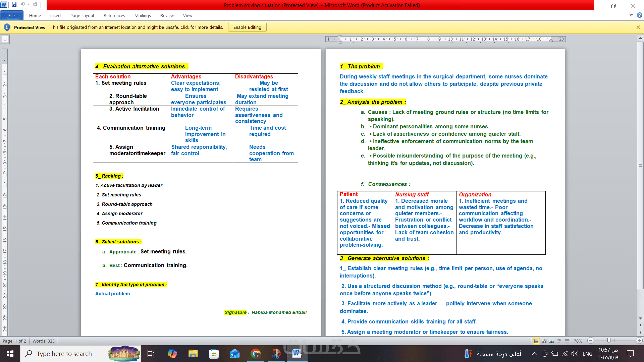Click the Protected View shield icon
Image resolution: width=644 pixels, height=362 pixels.
point(7,27)
